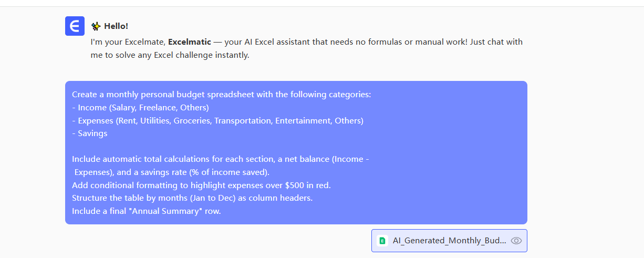Image resolution: width=644 pixels, height=258 pixels.
Task: Click the "- Savings" line in the prompt
Action: (90, 133)
